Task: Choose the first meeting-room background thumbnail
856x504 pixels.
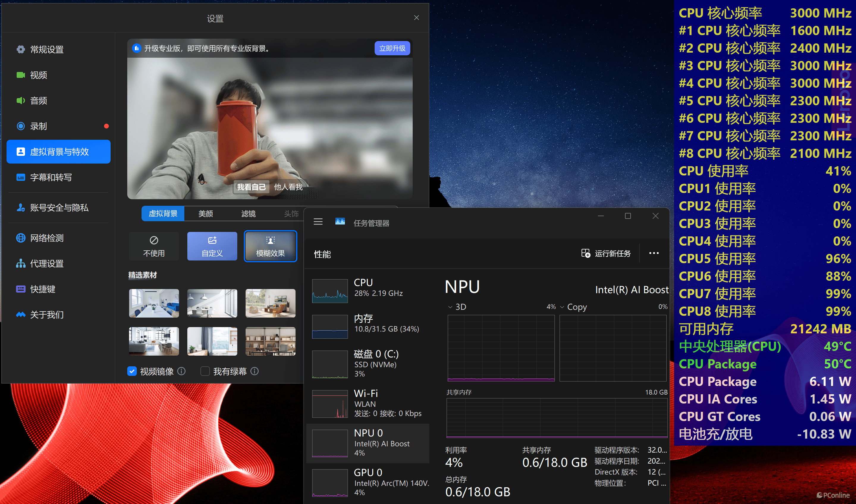Action: [154, 303]
